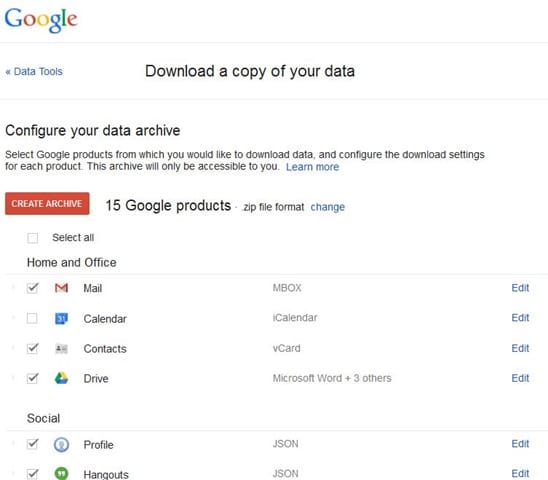Edit Contacts export settings
Screen dimensions: 548x480
click(x=520, y=349)
